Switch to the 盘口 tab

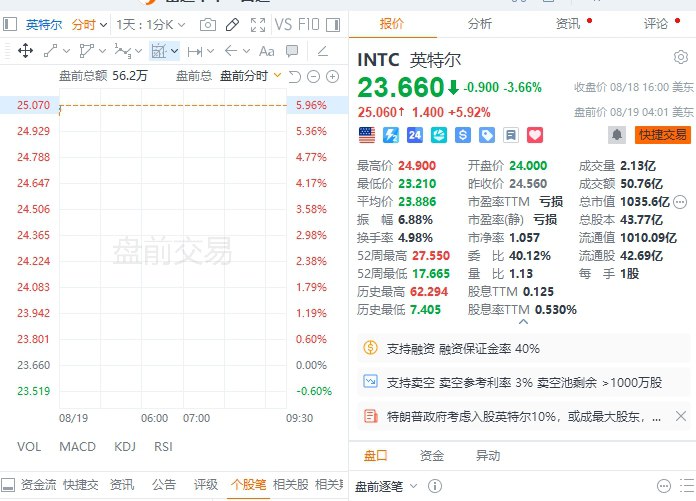(x=376, y=456)
